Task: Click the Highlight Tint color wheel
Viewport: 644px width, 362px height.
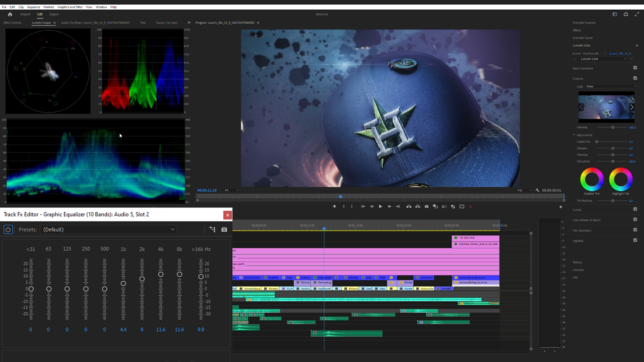Action: coord(621,179)
